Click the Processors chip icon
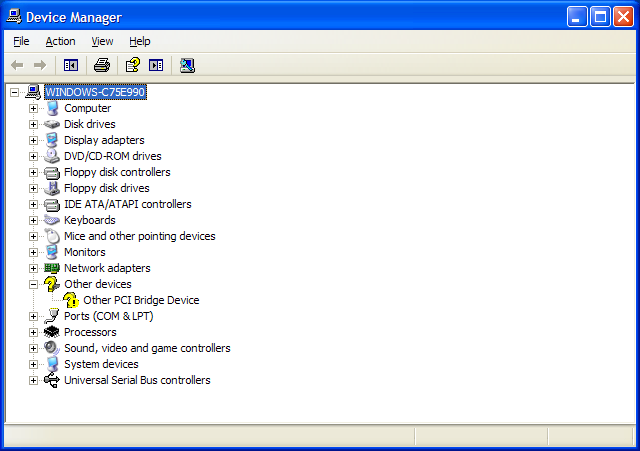640x451 pixels. pos(52,332)
